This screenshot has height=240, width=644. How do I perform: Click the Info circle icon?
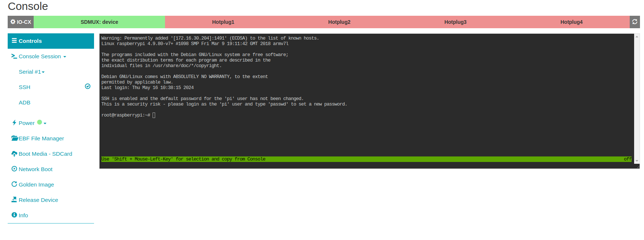pyautogui.click(x=14, y=215)
